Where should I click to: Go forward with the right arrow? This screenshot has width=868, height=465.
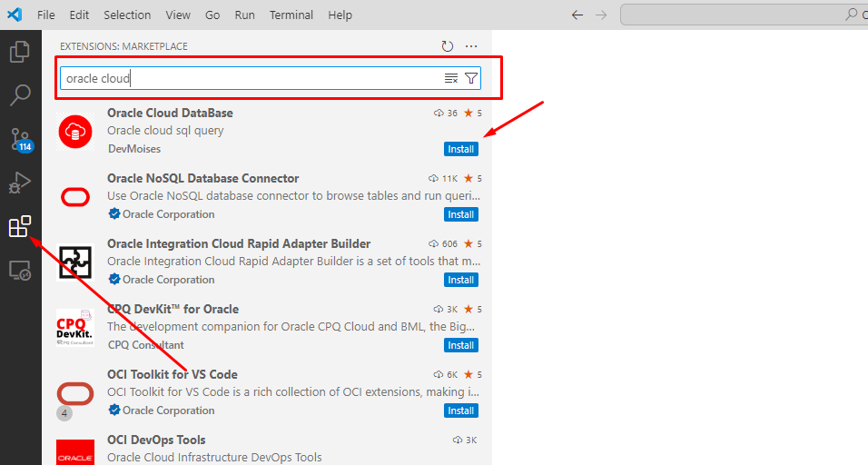click(601, 15)
